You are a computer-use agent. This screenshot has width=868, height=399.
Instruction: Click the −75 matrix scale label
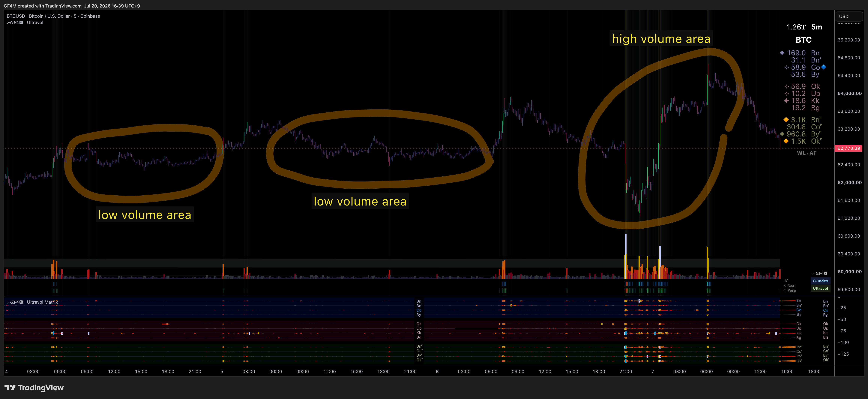(842, 331)
